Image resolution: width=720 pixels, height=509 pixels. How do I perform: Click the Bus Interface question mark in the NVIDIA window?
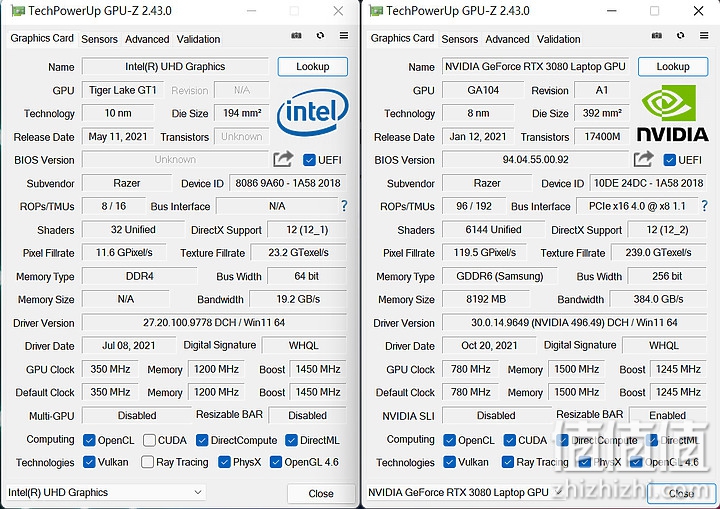[704, 206]
